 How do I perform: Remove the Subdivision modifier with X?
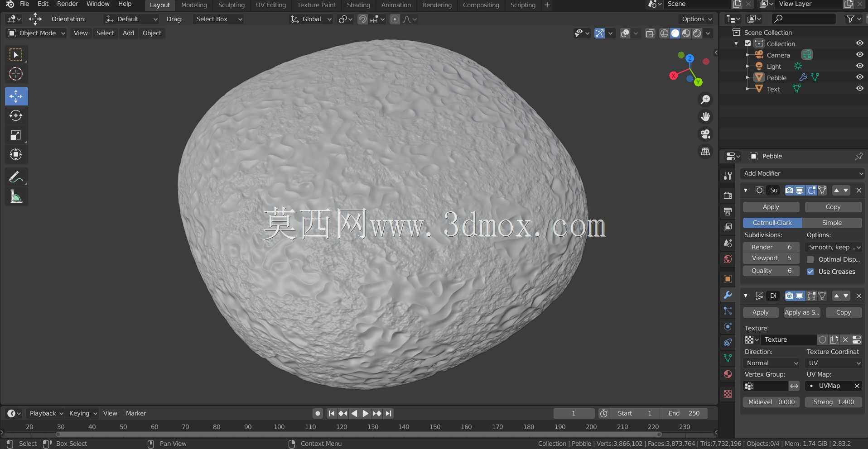[x=858, y=191]
